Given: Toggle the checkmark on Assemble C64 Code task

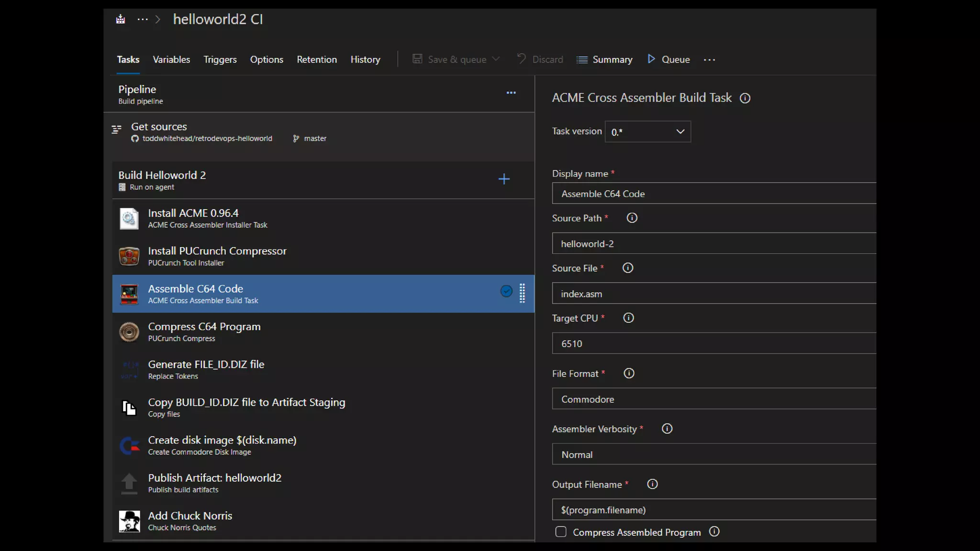Looking at the screenshot, I should coord(506,291).
